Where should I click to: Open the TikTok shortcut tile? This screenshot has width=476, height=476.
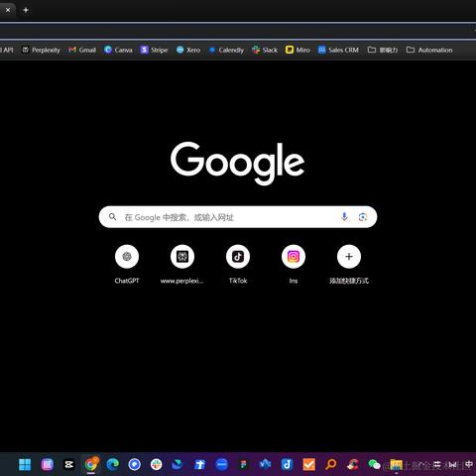[x=238, y=265]
